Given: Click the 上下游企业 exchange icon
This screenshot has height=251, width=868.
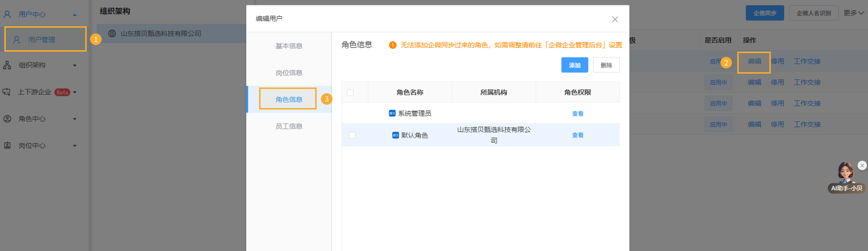Looking at the screenshot, I should [x=7, y=92].
